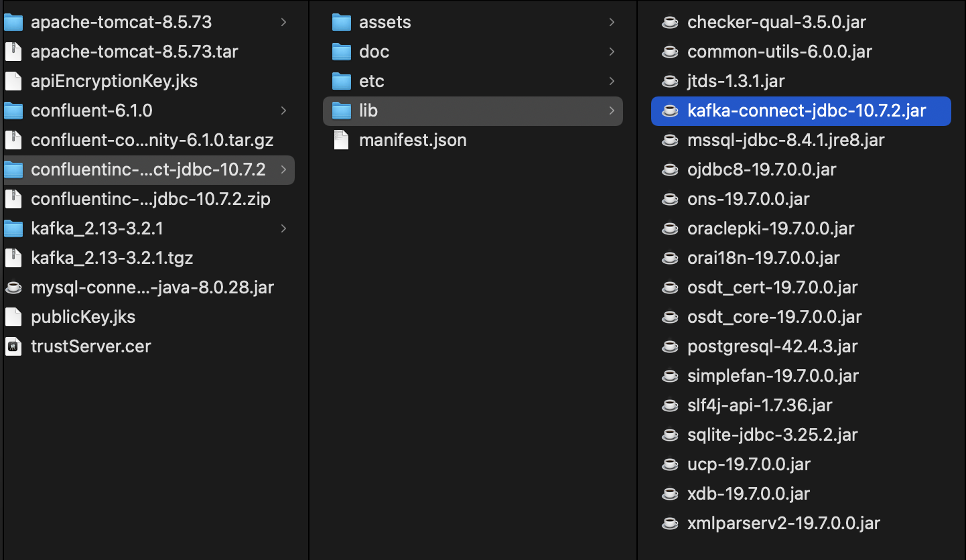Viewport: 966px width, 560px height.
Task: Select simplefan-19.7.0.0.jar file name
Action: 773,376
